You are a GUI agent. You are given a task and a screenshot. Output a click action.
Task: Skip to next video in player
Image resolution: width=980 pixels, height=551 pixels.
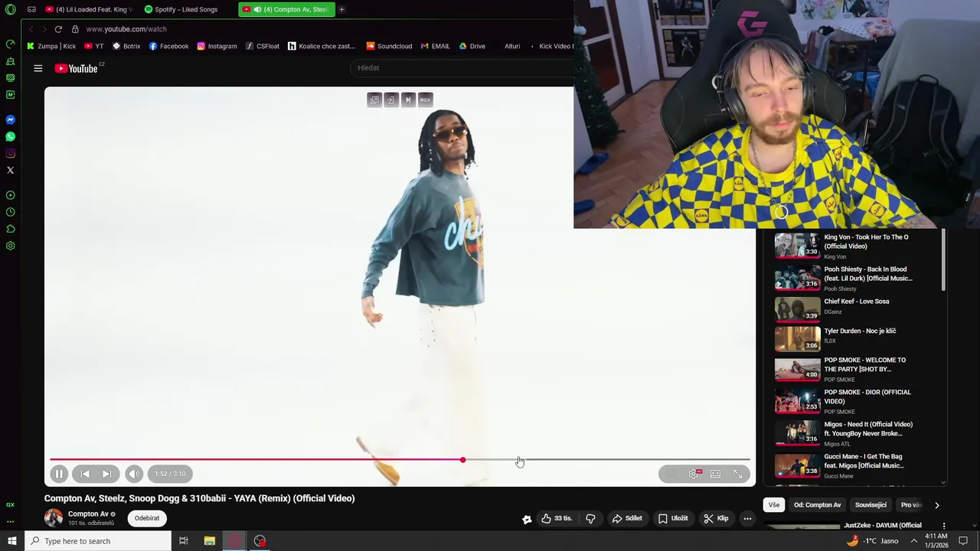(x=106, y=474)
